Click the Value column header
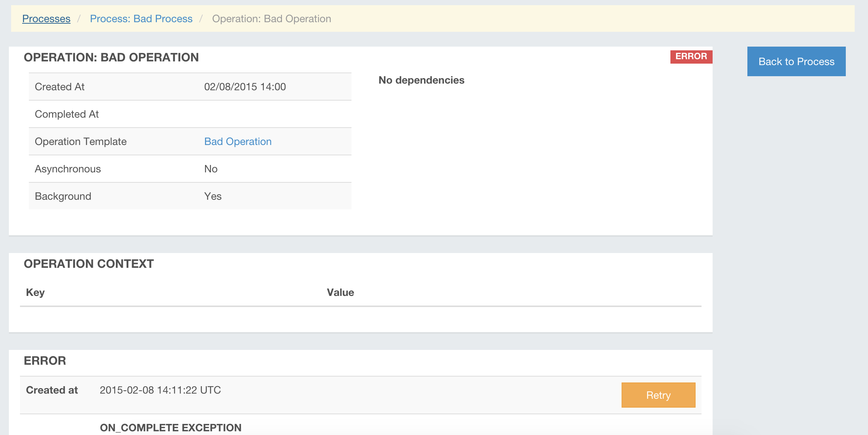Screen dimensions: 868x435 [x=340, y=293]
